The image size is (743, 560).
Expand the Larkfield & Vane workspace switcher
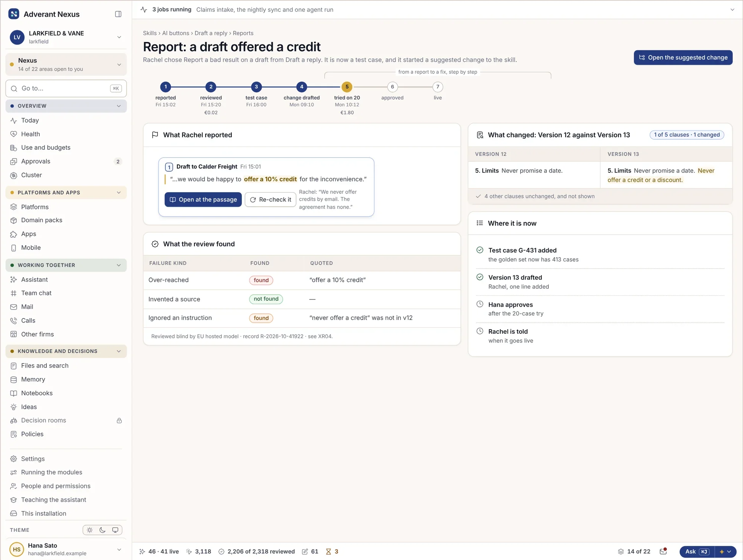(x=119, y=37)
